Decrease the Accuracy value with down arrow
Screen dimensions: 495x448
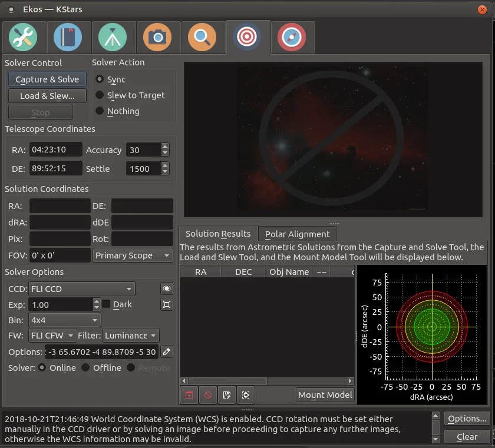[165, 153]
